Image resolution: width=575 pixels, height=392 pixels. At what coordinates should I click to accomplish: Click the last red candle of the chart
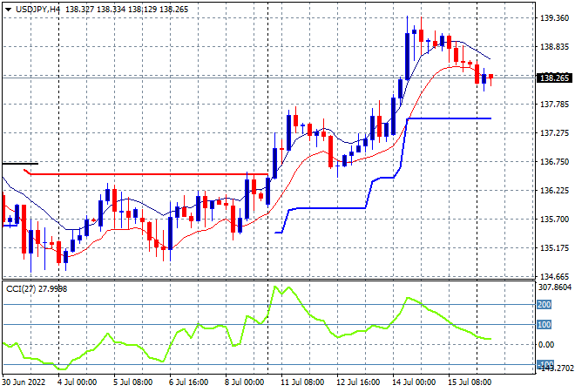point(490,77)
